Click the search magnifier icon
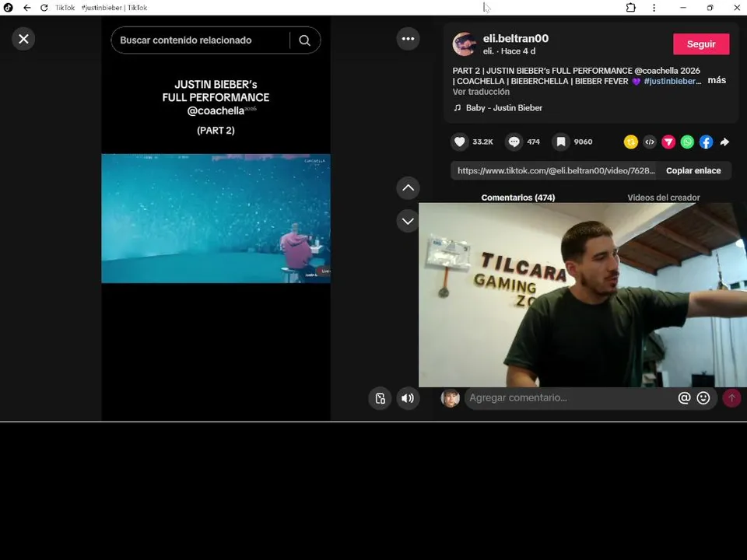This screenshot has height=560, width=747. click(305, 40)
